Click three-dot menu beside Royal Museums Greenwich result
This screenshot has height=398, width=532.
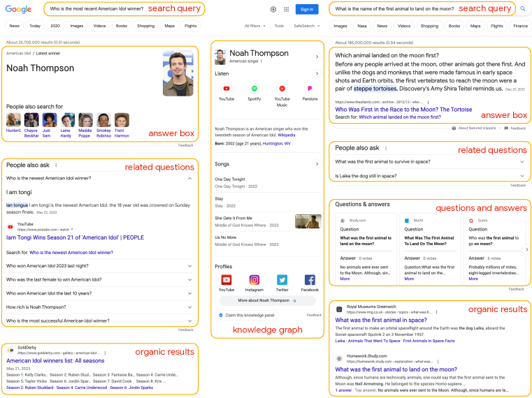(x=437, y=312)
